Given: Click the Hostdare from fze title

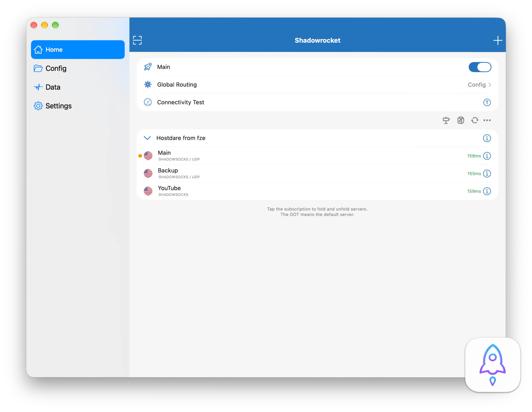Looking at the screenshot, I should [181, 138].
